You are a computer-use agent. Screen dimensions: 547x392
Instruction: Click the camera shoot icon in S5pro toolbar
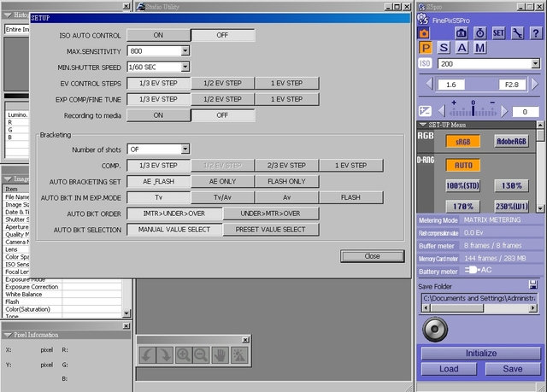(462, 33)
